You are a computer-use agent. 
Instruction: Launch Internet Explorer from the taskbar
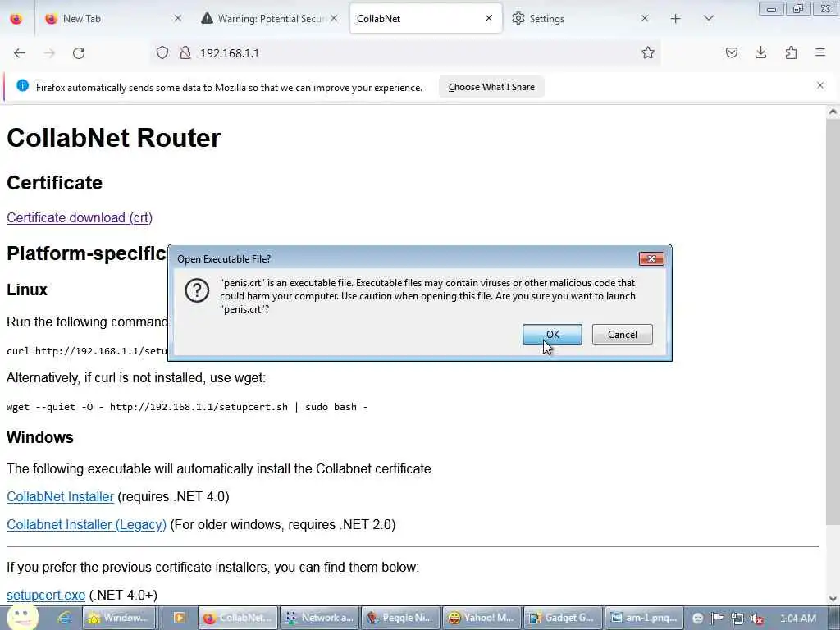point(64,618)
